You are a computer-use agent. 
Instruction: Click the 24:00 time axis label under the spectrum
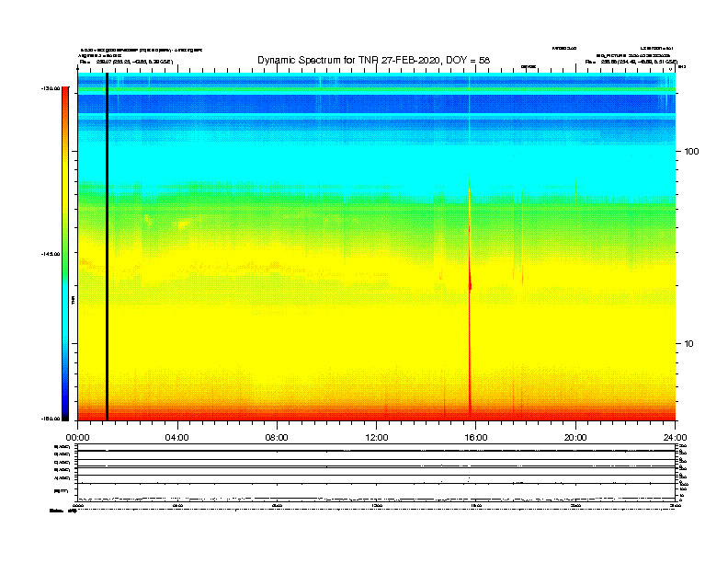[675, 438]
